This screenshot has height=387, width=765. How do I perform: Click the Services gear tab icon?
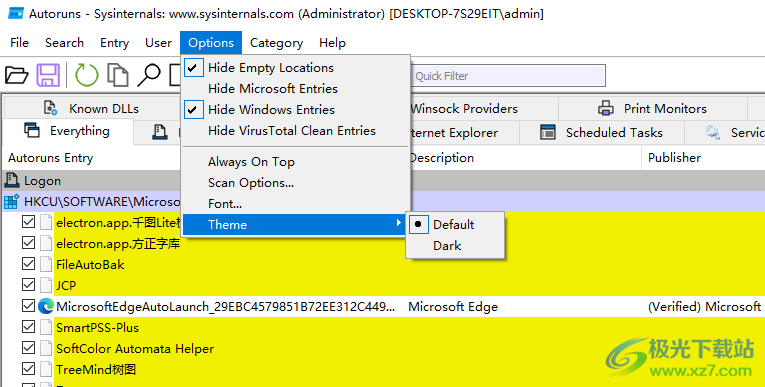tap(712, 132)
